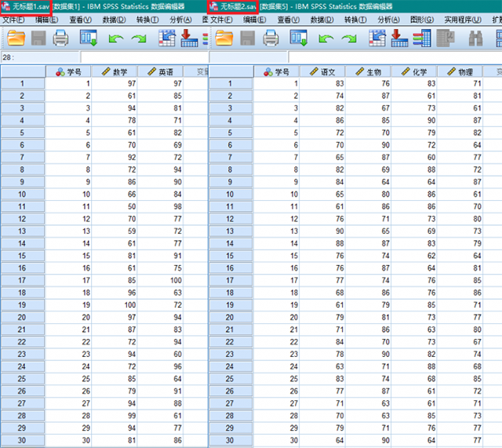Click the cell editor field in 无标题2.sav

click(x=395, y=57)
